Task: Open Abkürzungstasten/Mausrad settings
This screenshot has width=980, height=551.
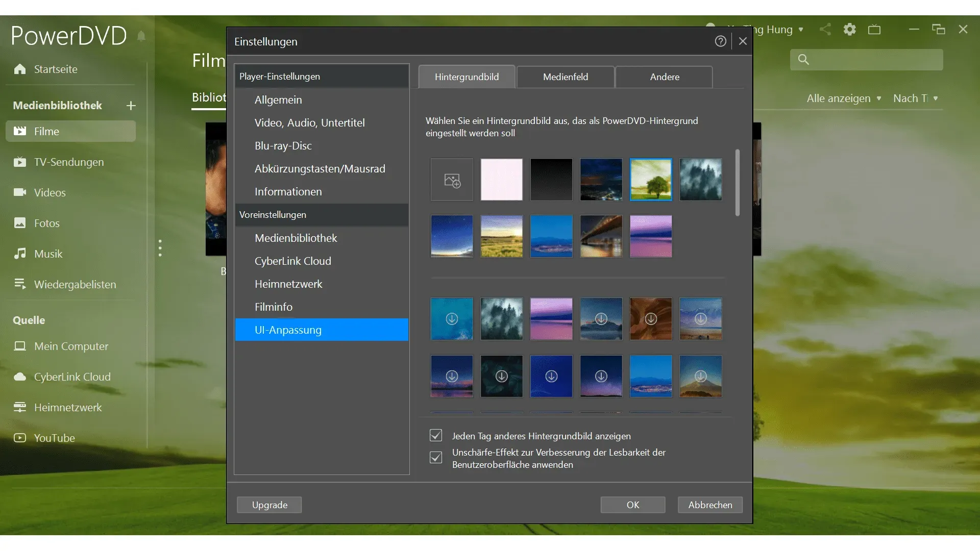Action: click(x=322, y=169)
